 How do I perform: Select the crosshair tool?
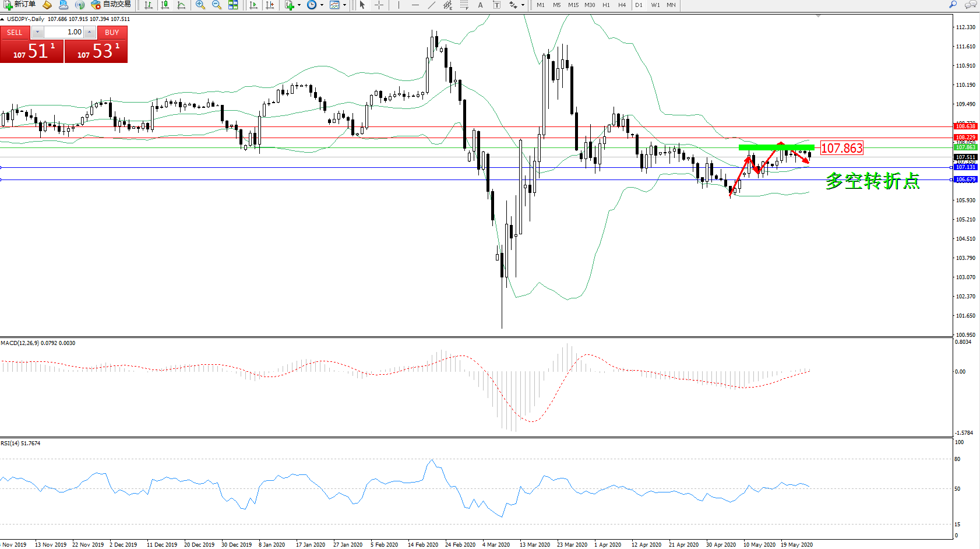[379, 5]
